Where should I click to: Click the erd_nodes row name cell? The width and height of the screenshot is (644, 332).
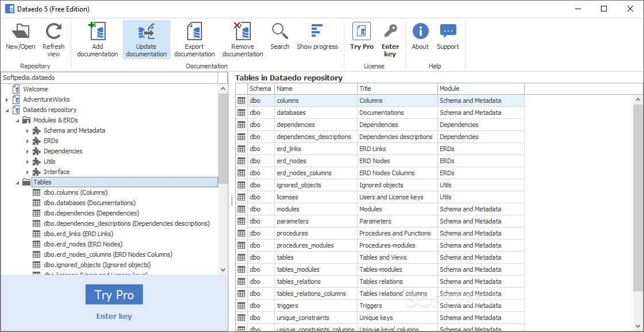316,161
